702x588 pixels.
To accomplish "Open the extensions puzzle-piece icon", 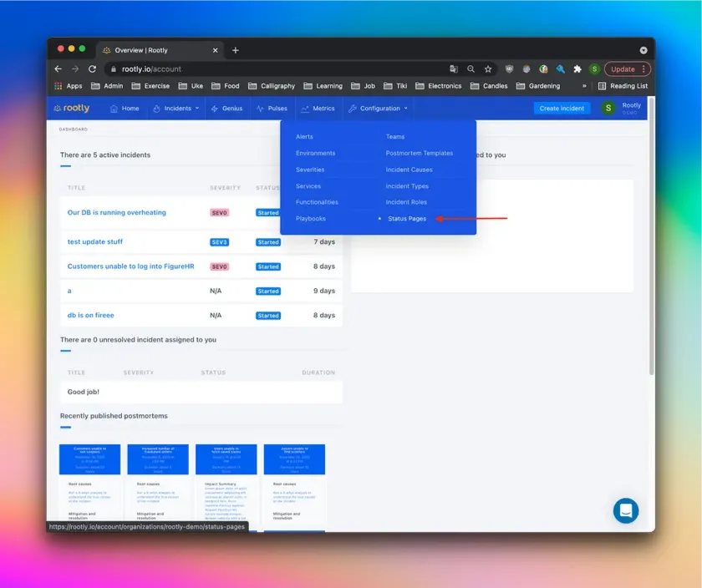I will pos(577,69).
